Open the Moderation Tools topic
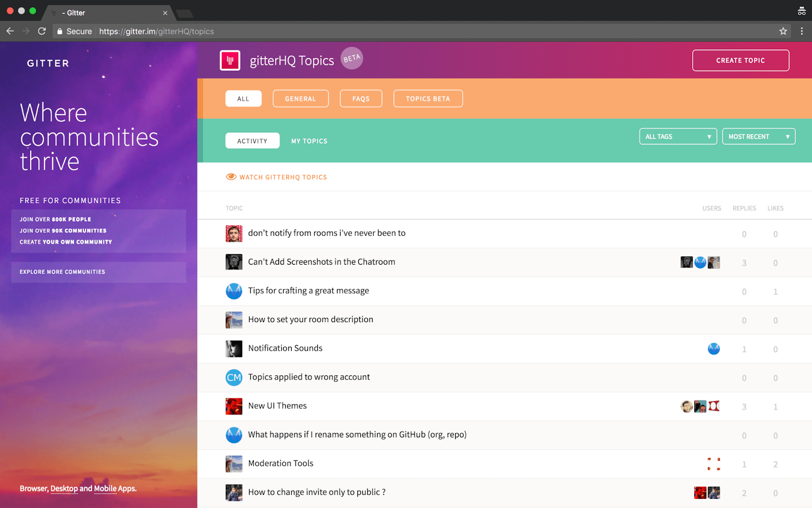Screen dimensions: 812x508 point(281,463)
